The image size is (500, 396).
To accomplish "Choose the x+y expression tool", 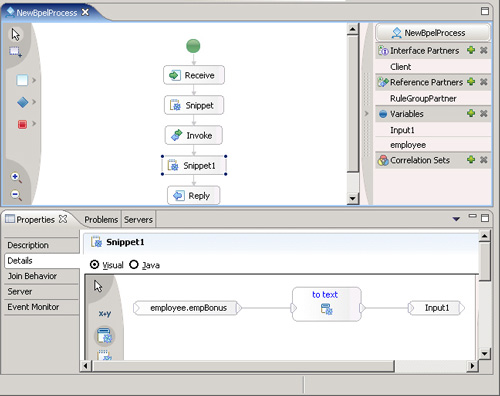I will (105, 314).
